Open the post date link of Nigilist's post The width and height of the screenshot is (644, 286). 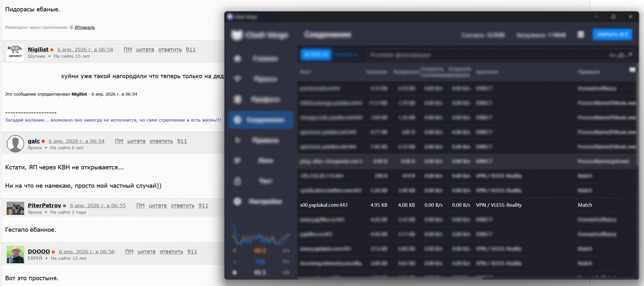85,50
